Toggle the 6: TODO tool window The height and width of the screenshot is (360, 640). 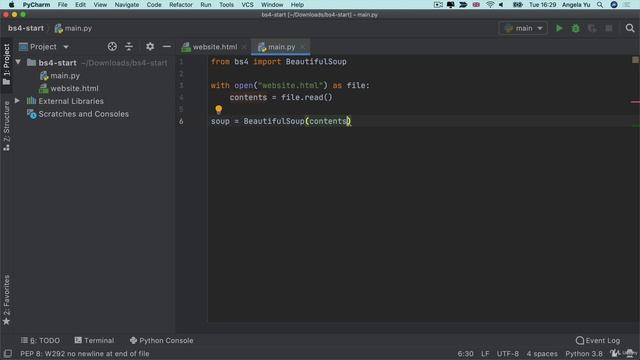tap(40, 340)
